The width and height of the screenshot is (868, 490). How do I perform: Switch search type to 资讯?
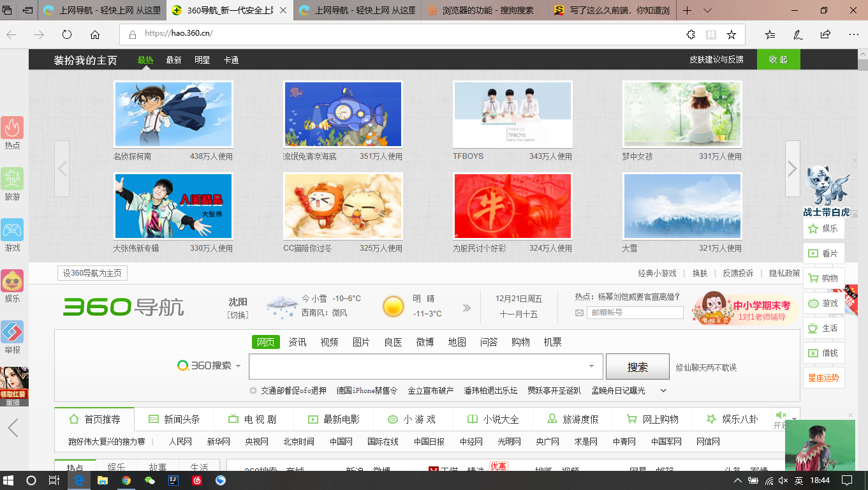click(x=297, y=342)
